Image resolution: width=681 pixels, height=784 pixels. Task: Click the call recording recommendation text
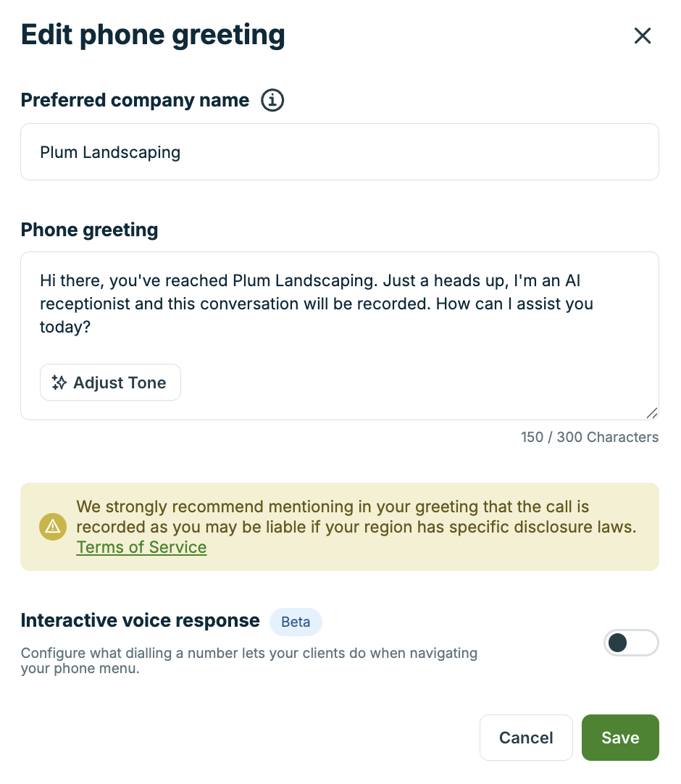pos(356,517)
